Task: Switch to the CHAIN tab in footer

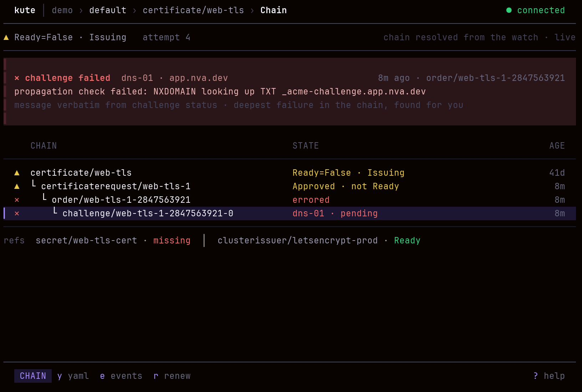Action: pyautogui.click(x=33, y=376)
